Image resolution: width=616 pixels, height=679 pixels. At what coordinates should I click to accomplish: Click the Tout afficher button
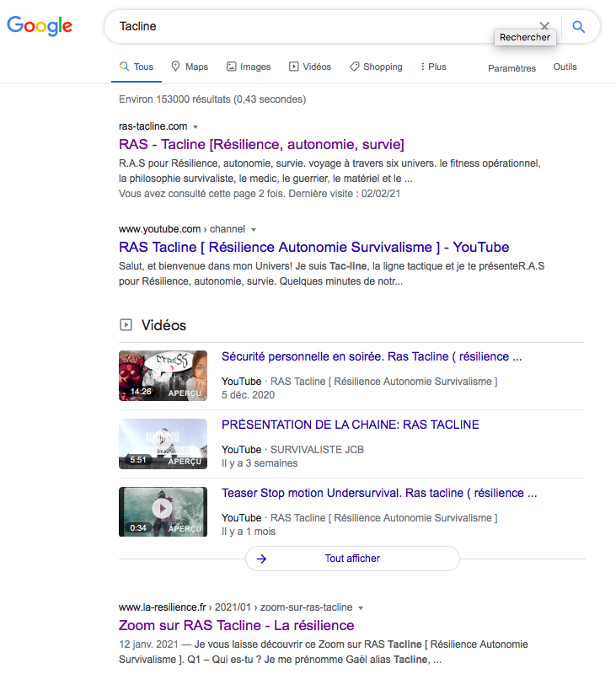(352, 559)
